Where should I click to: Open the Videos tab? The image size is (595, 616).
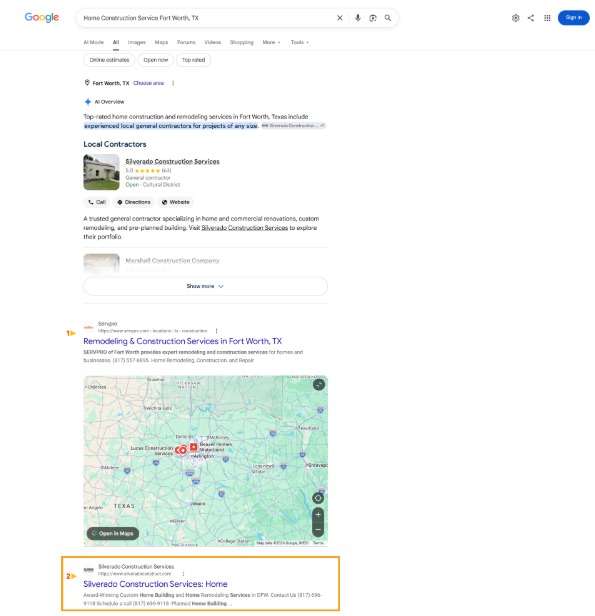point(212,42)
